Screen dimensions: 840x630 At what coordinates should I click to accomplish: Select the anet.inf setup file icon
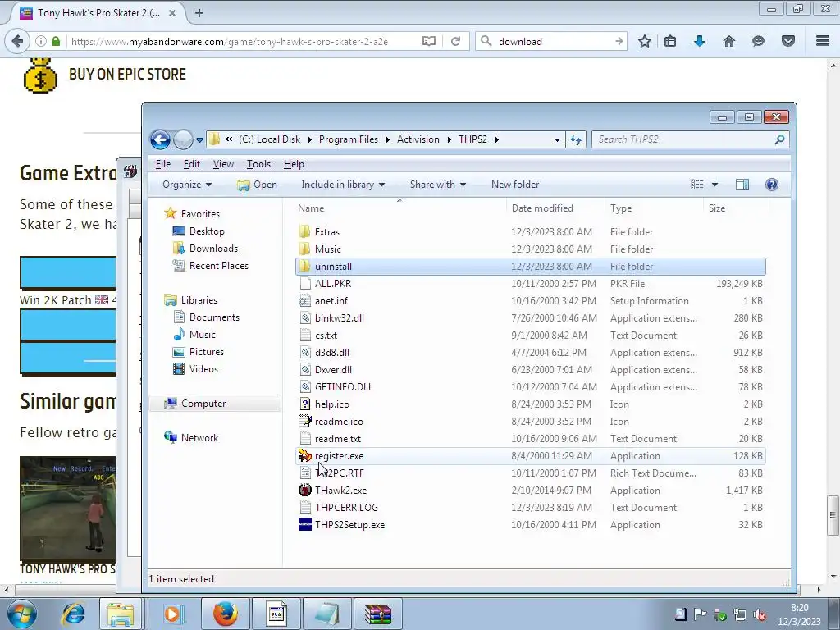[305, 300]
